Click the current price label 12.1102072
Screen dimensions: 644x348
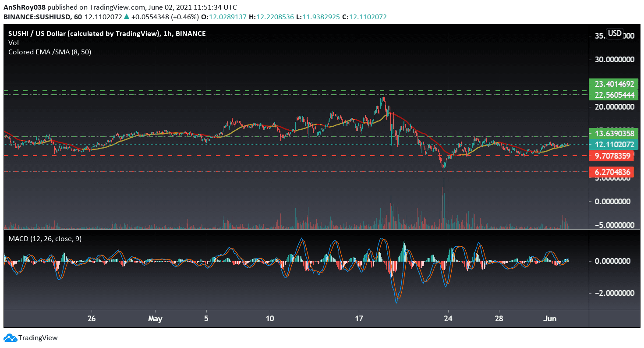(612, 145)
